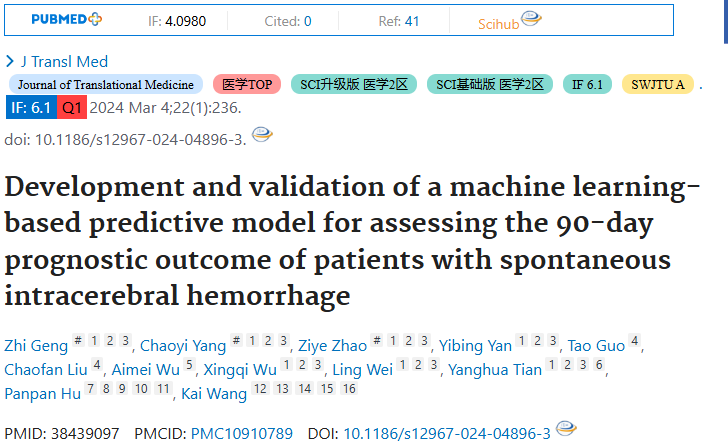Click affiliation 16 superscript for Kai Wang
This screenshot has width=728, height=448.
(x=349, y=389)
